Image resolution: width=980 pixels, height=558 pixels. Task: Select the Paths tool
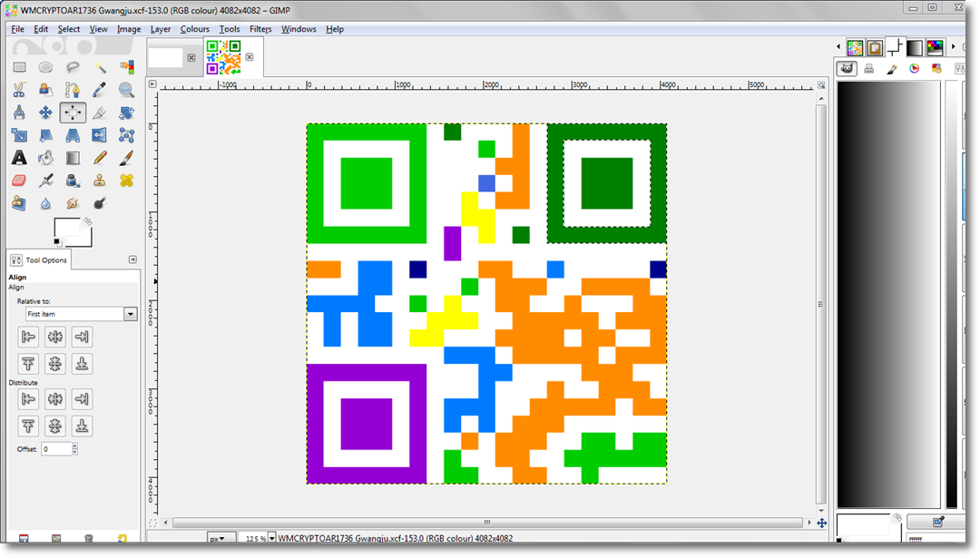[73, 90]
